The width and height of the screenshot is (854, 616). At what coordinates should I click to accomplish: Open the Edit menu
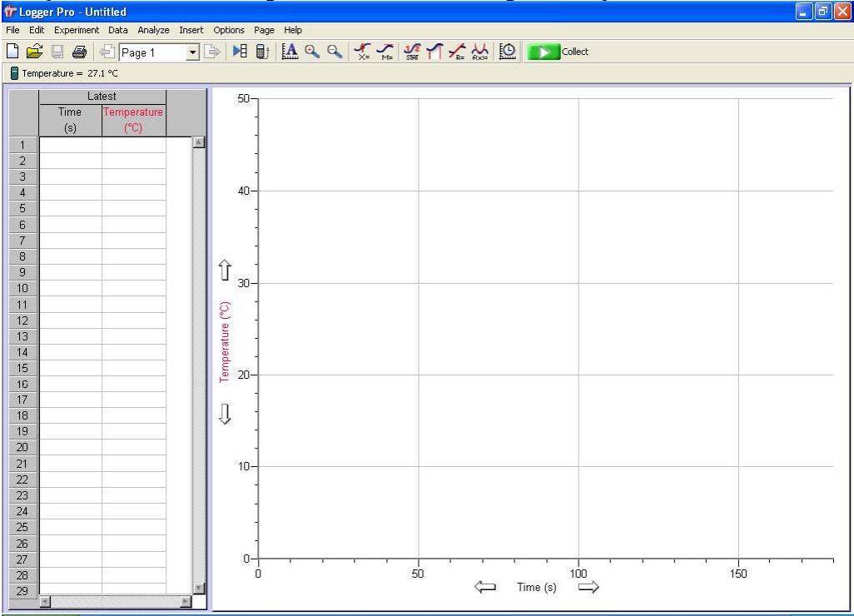click(37, 30)
